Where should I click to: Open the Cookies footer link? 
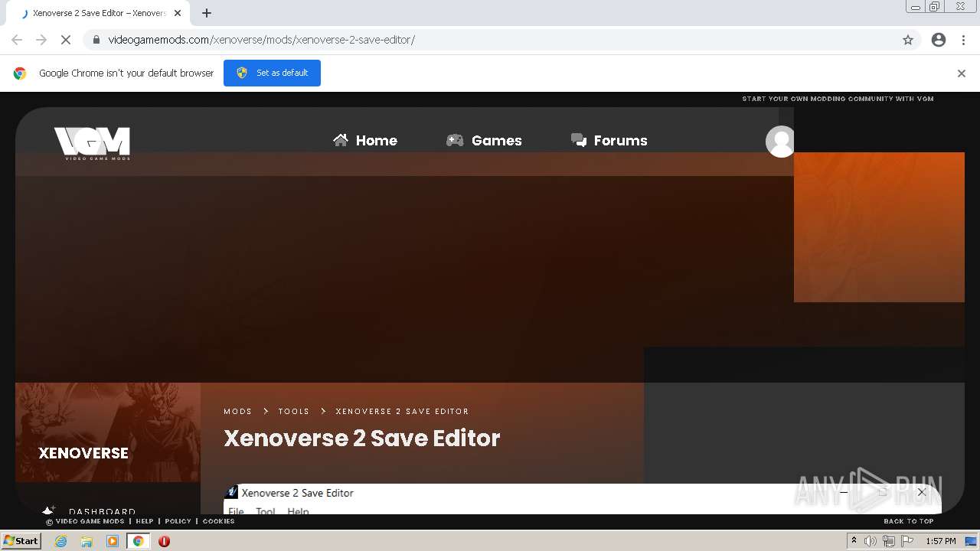pyautogui.click(x=218, y=521)
